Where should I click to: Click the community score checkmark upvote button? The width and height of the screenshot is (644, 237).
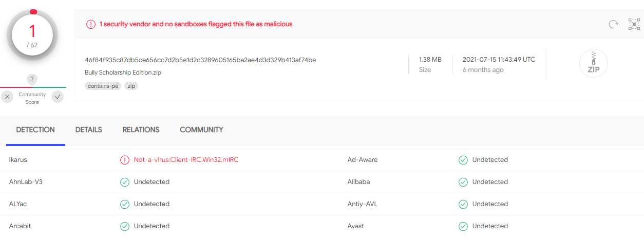pyautogui.click(x=58, y=97)
